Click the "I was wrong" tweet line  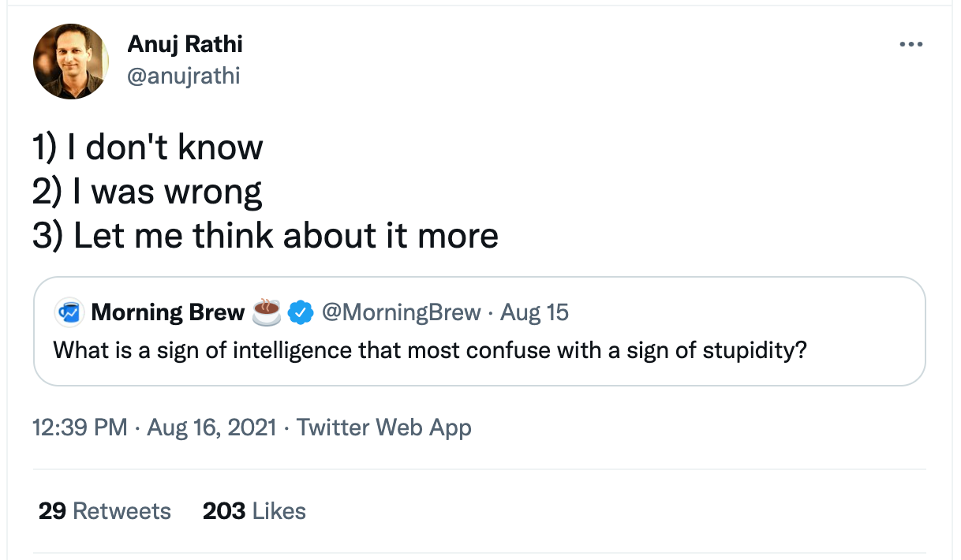[x=147, y=192]
